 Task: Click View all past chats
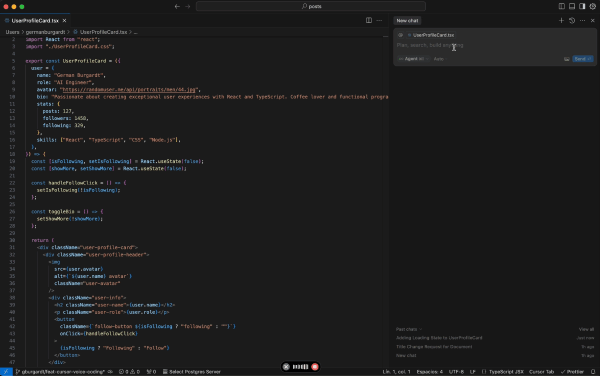(x=586, y=329)
